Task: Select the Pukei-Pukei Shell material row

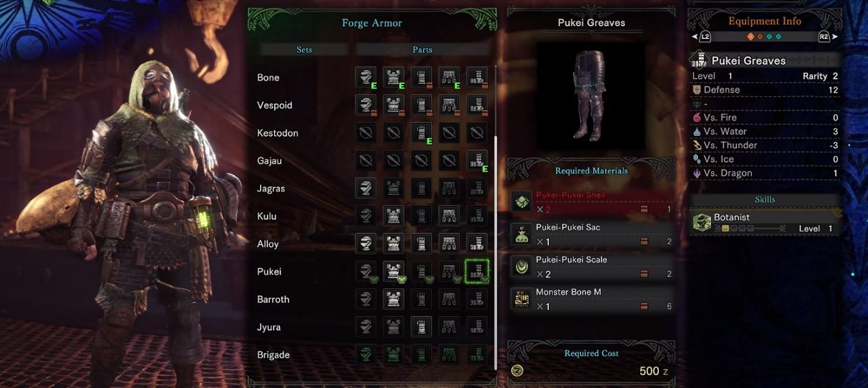Action: point(591,202)
